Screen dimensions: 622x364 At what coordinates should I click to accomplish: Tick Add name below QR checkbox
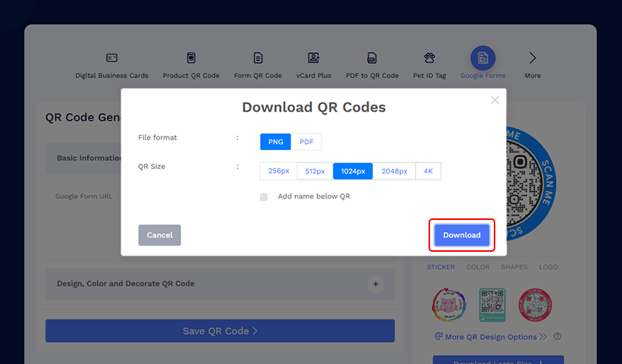coord(264,197)
